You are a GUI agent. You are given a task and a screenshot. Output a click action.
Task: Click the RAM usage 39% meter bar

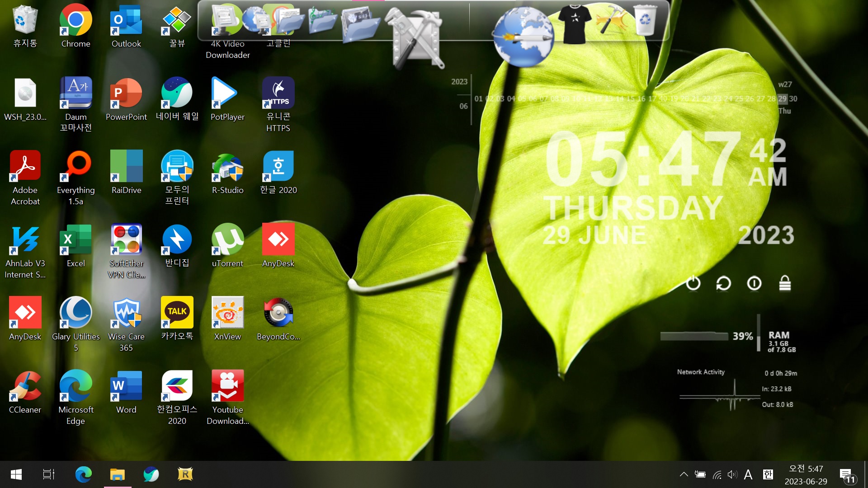click(x=694, y=336)
